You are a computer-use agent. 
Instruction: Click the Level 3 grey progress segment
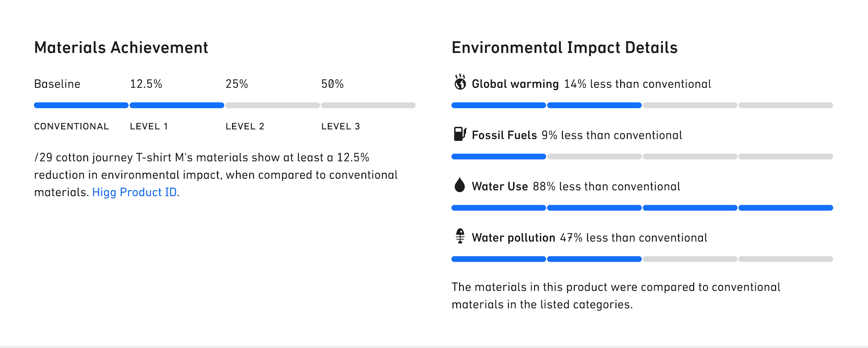pyautogui.click(x=368, y=105)
